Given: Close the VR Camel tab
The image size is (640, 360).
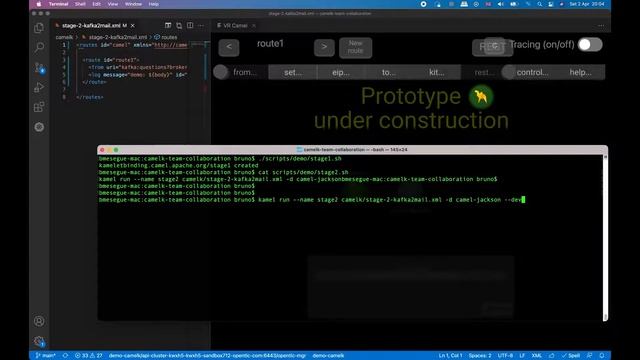Looking at the screenshot, I should [254, 25].
